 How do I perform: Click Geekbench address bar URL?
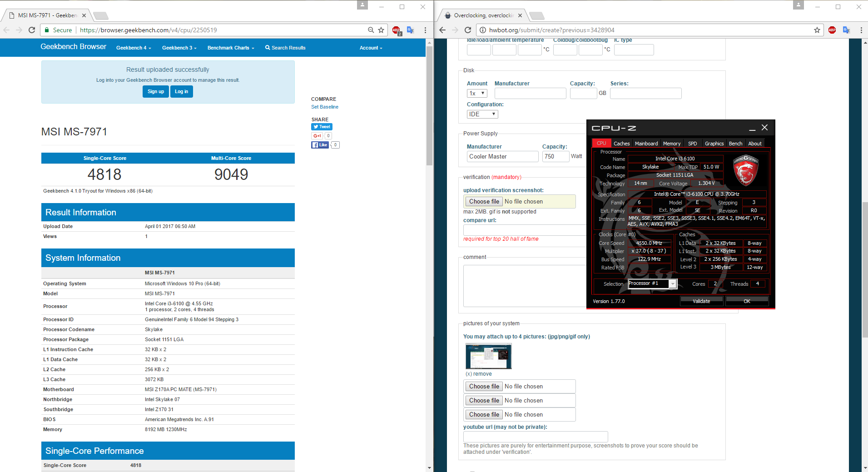click(x=149, y=30)
